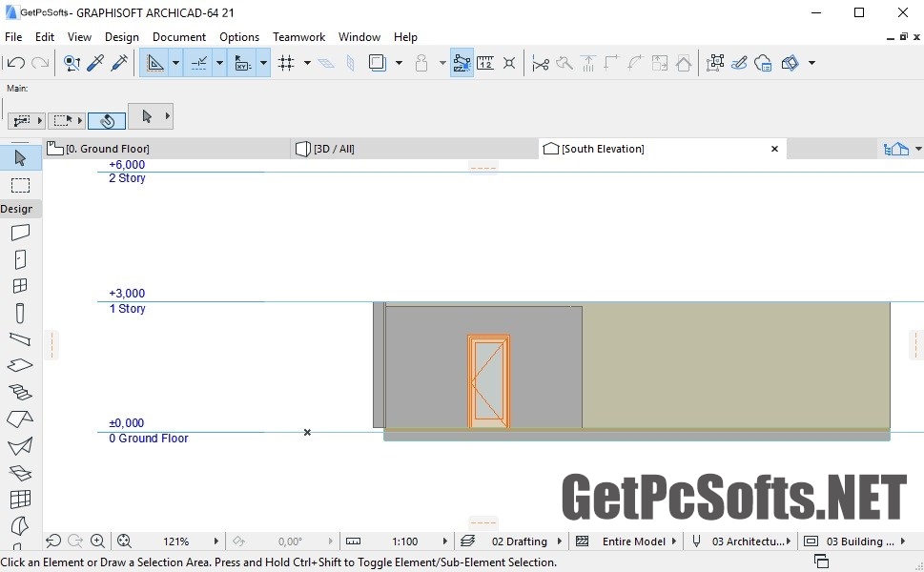Click the large Arrow tool info button
Image resolution: width=924 pixels, height=572 pixels.
151,116
